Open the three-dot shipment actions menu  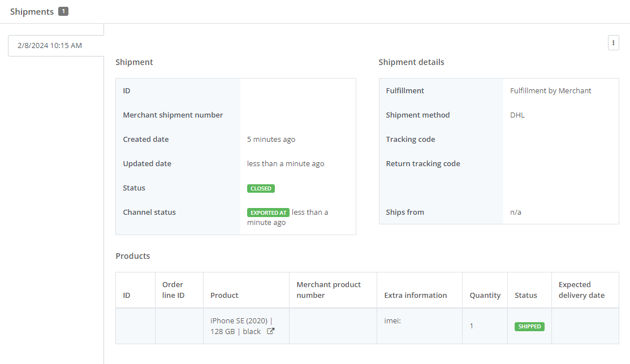click(613, 43)
